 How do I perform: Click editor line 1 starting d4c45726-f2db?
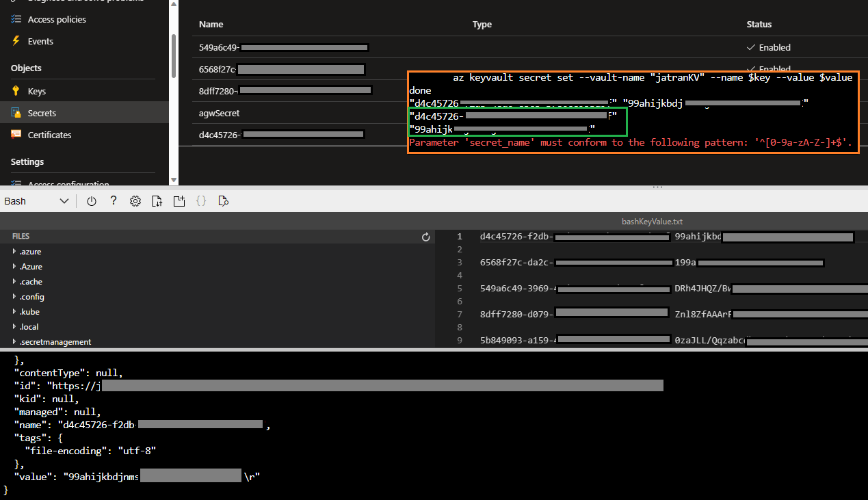[667, 237]
